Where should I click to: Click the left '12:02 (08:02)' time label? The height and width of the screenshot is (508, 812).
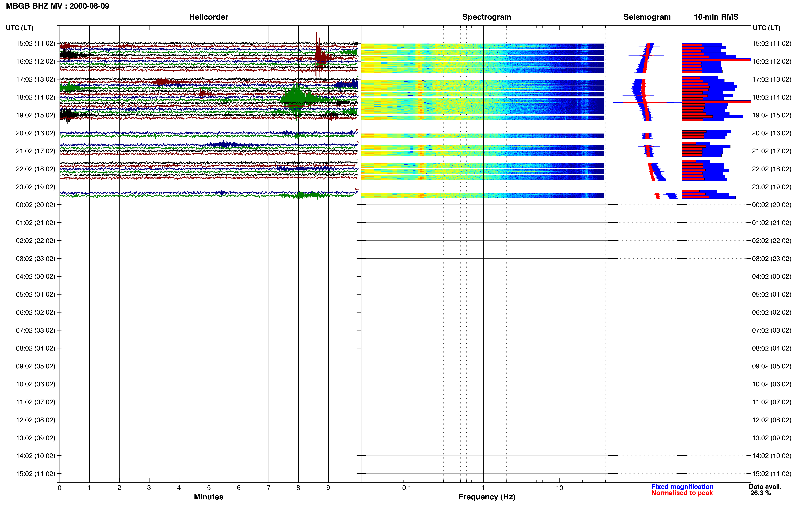[36, 420]
